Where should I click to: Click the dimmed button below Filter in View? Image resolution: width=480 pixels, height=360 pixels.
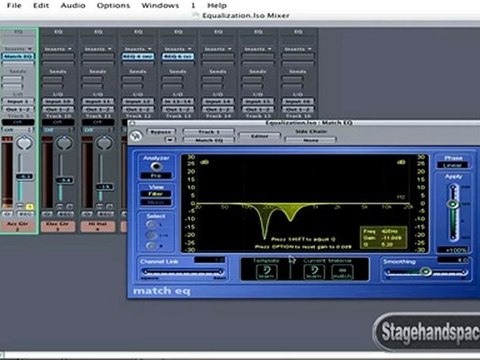156,202
